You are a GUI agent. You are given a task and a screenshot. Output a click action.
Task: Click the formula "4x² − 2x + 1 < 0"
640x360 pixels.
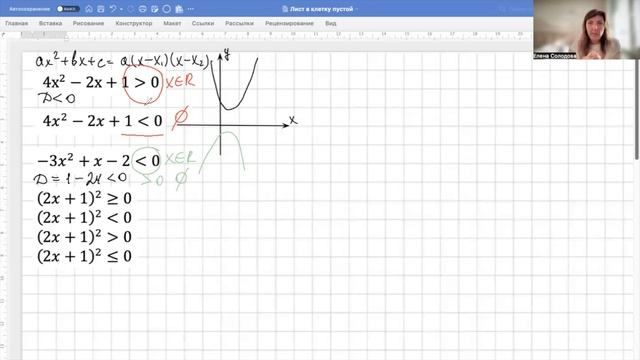[x=102, y=121]
